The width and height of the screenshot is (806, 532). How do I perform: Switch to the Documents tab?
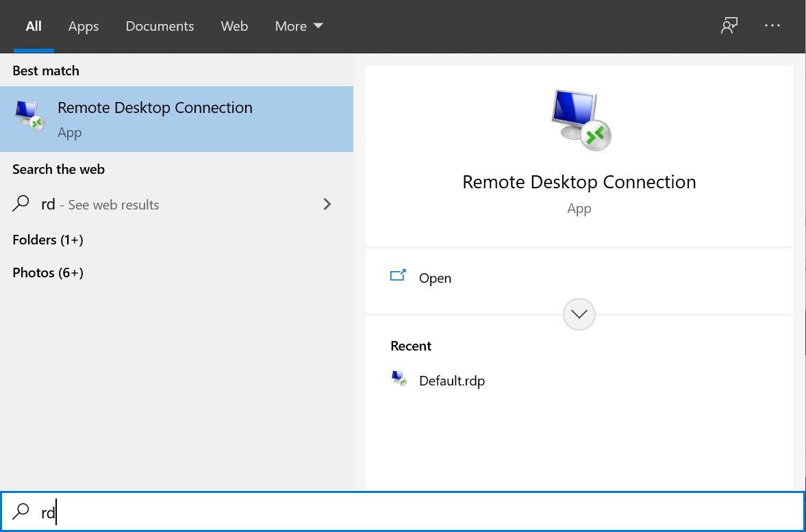(x=160, y=26)
